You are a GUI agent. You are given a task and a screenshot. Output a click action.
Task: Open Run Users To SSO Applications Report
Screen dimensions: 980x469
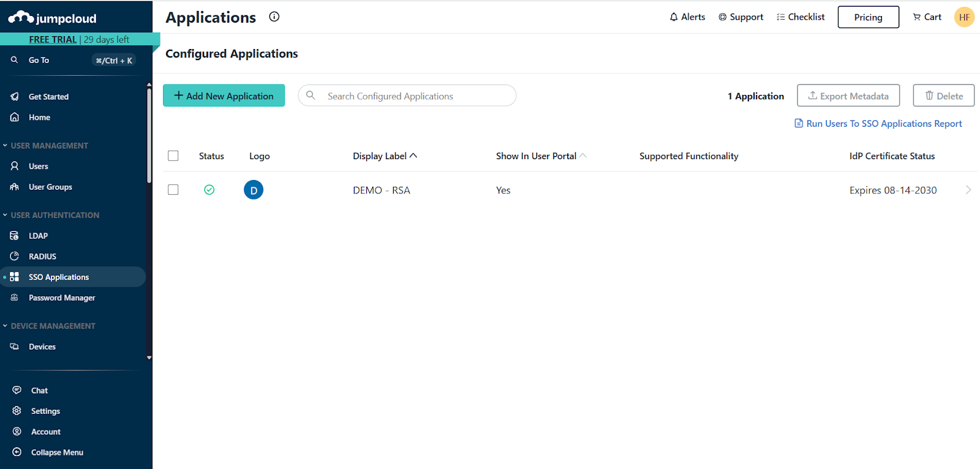coord(878,124)
